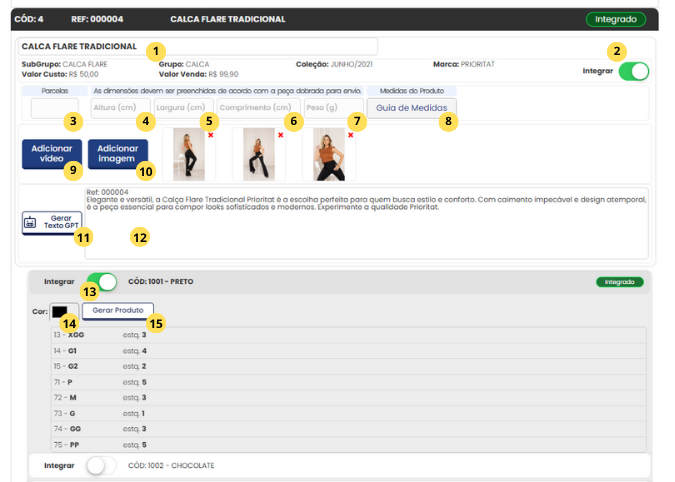Screen dimensions: 675x482
Task: Open the first product photo thumbnail
Action: tap(188, 155)
